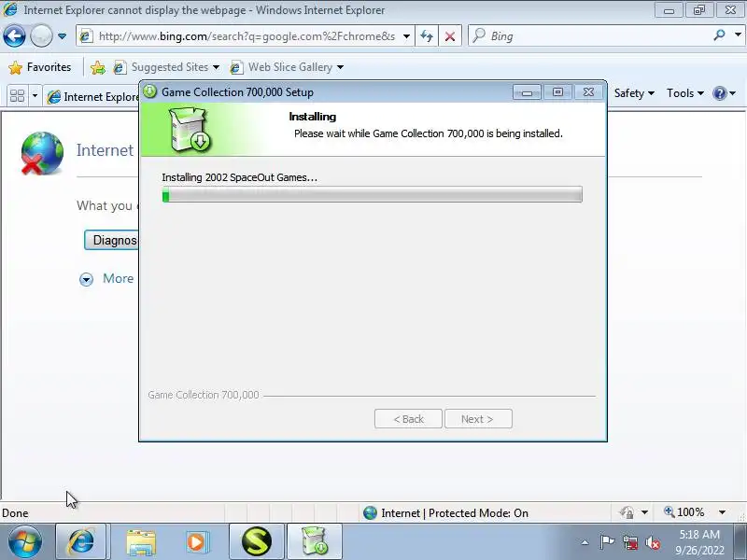
Task: Click Installing 2002 SpaceOut Games status text
Action: click(x=239, y=177)
